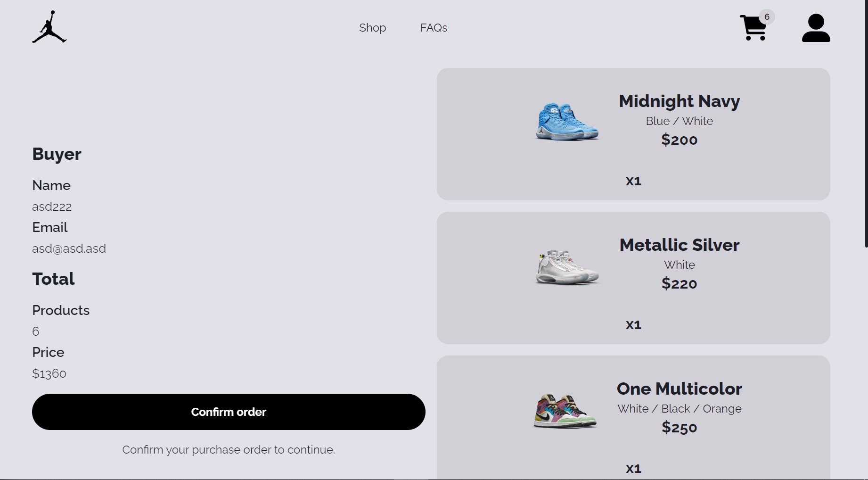Click the cart item count badge
Image resolution: width=868 pixels, height=480 pixels.
click(767, 17)
